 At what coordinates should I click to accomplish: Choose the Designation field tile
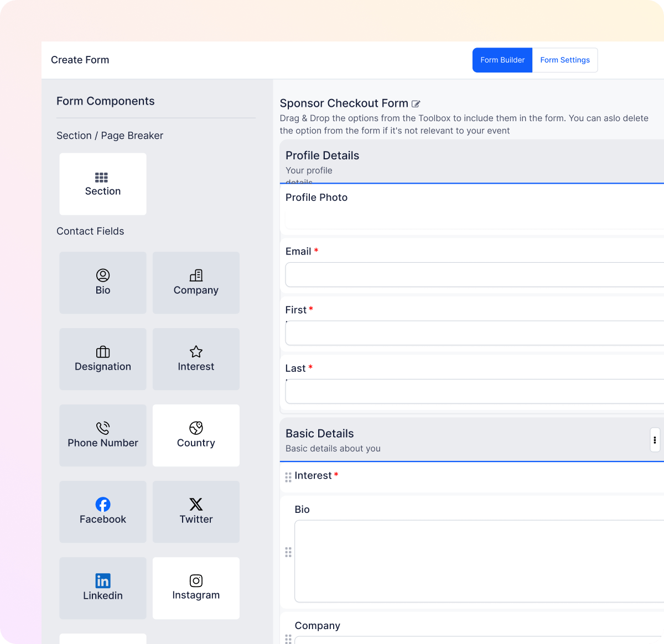103,359
